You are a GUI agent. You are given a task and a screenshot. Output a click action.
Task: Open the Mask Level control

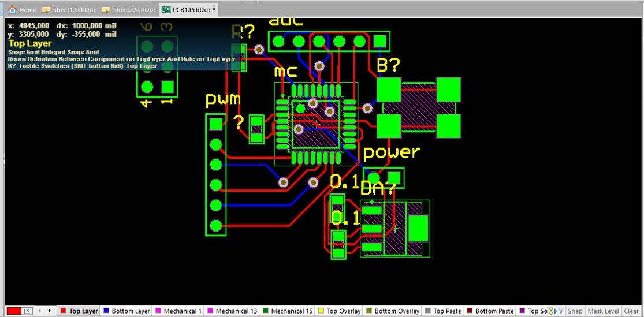(604, 311)
